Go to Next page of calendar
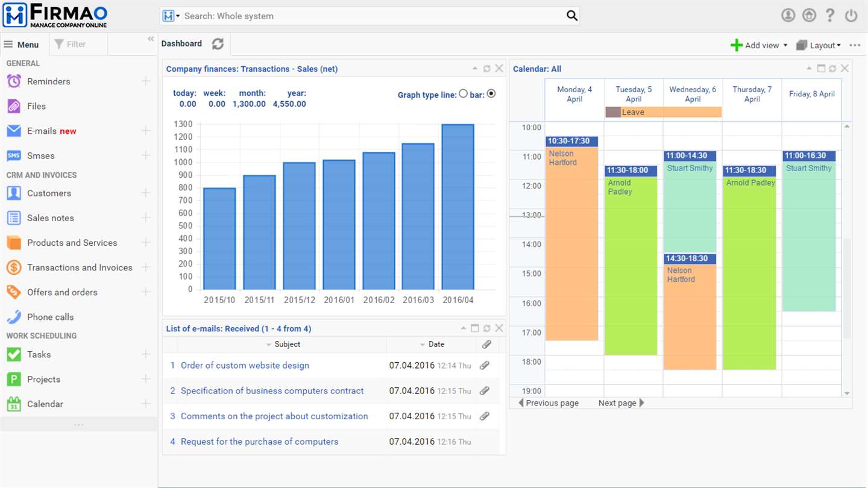868x488 pixels. pyautogui.click(x=621, y=403)
